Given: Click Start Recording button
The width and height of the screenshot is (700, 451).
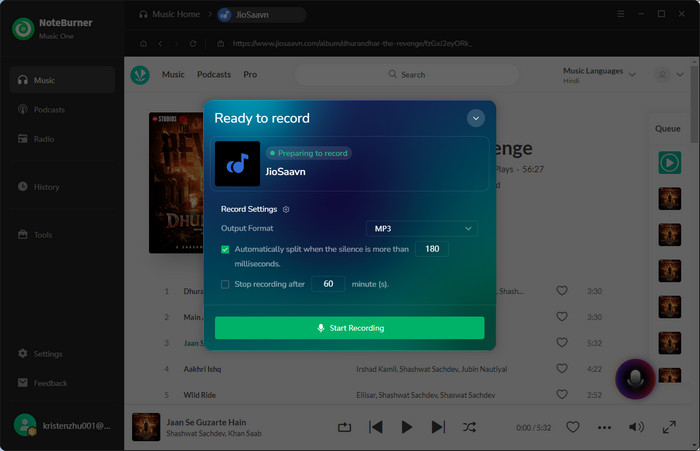Looking at the screenshot, I should pyautogui.click(x=350, y=328).
